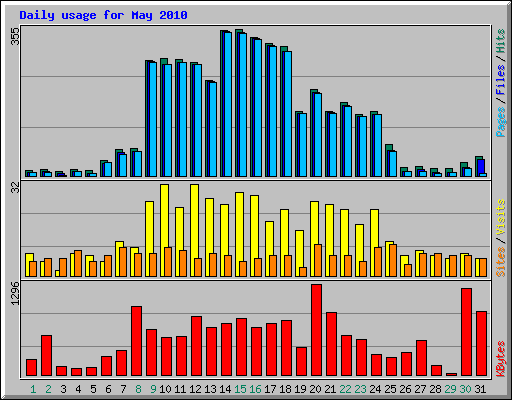The image size is (512, 400).
Task: Click day 23 on the x-axis
Action: click(x=360, y=389)
